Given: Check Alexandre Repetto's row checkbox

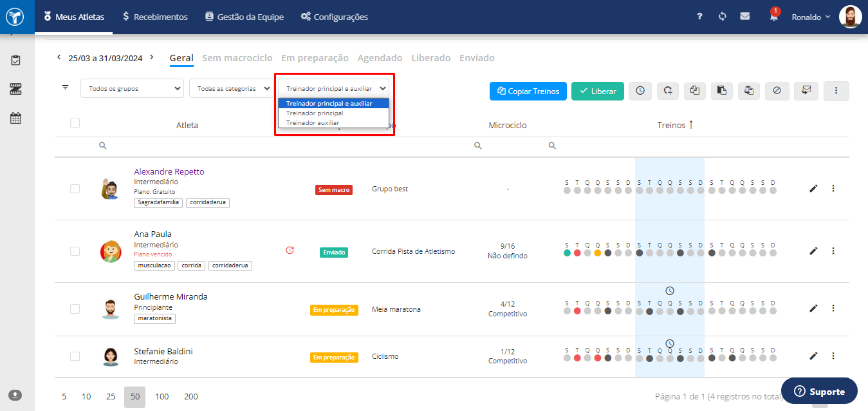Looking at the screenshot, I should tap(75, 189).
